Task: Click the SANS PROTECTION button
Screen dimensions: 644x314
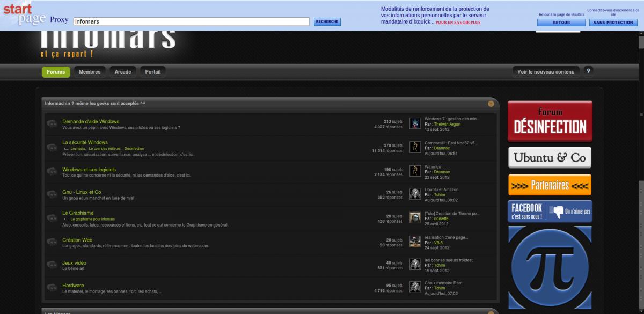Action: click(x=613, y=23)
